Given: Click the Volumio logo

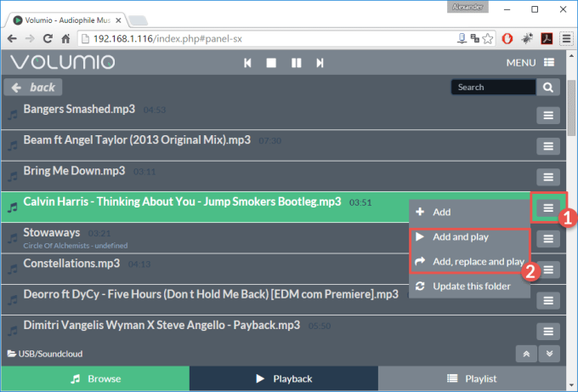Looking at the screenshot, I should (63, 62).
